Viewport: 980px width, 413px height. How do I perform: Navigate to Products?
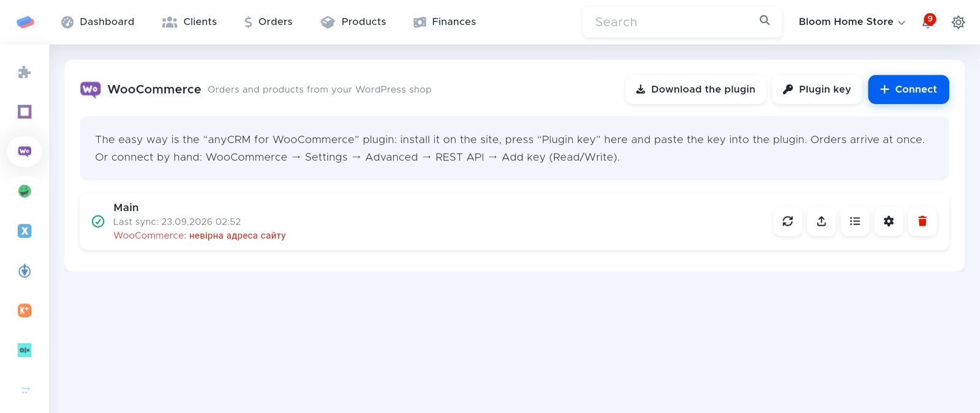pyautogui.click(x=353, y=22)
